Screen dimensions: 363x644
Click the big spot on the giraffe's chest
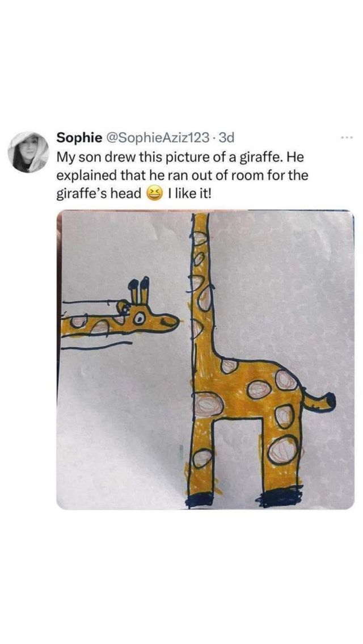209,405
